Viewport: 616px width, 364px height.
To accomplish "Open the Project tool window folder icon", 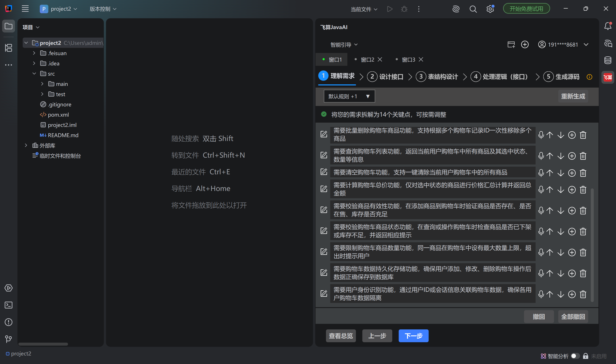I will [x=9, y=26].
